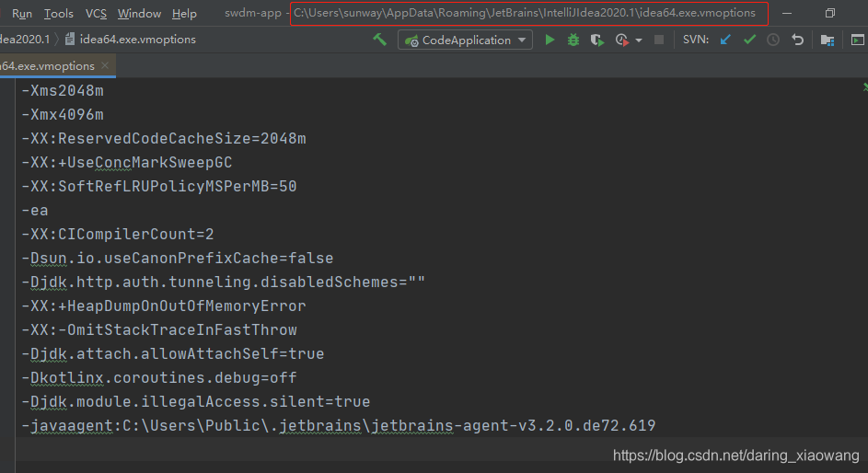Click the Profiler run icon
The height and width of the screenshot is (473, 868).
[x=621, y=40]
